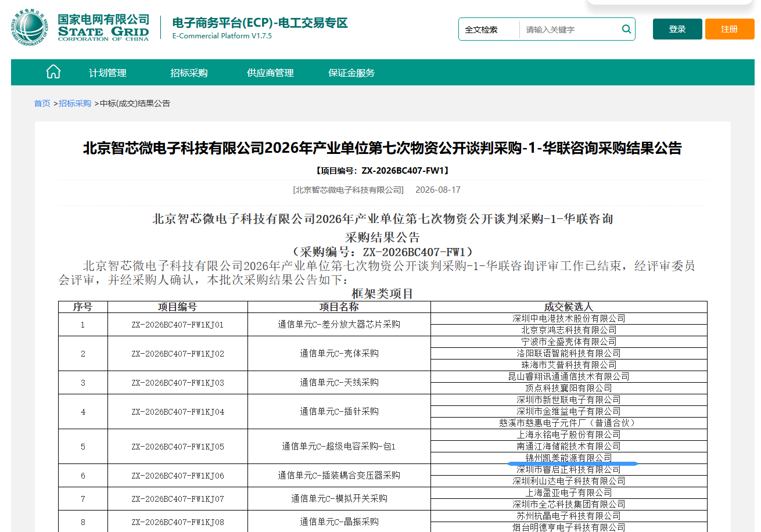Click candidate 顶点科技襄阳有限公司
The width and height of the screenshot is (761, 532).
click(x=569, y=388)
